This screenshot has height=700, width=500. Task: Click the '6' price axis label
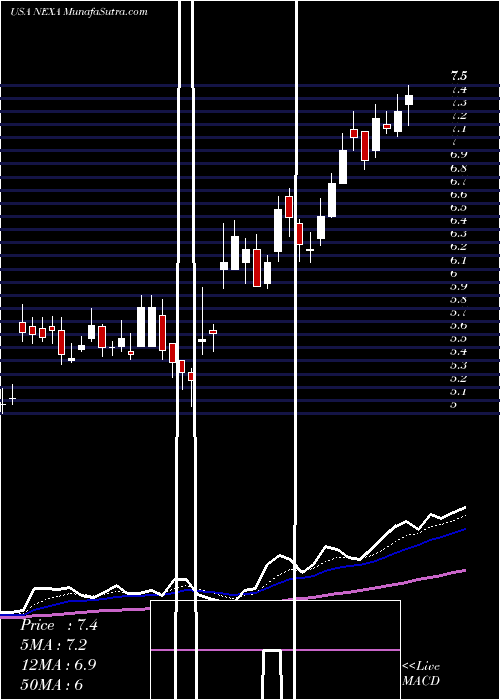[454, 273]
